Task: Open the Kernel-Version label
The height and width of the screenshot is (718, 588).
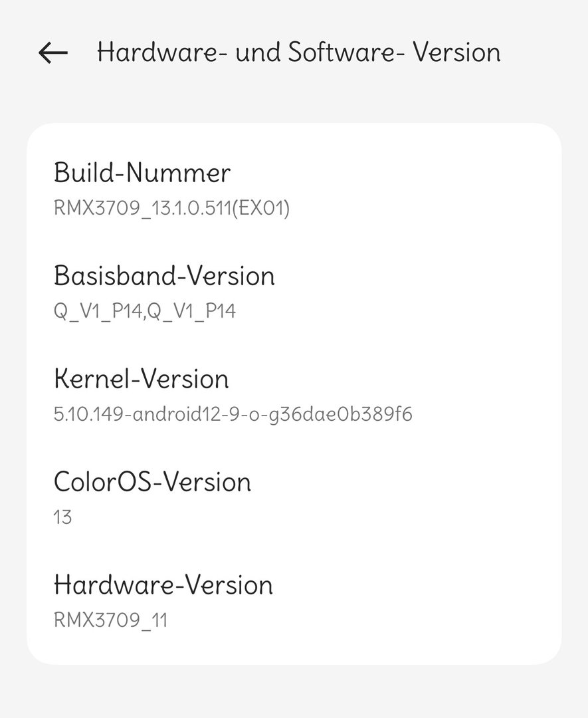Action: point(141,379)
